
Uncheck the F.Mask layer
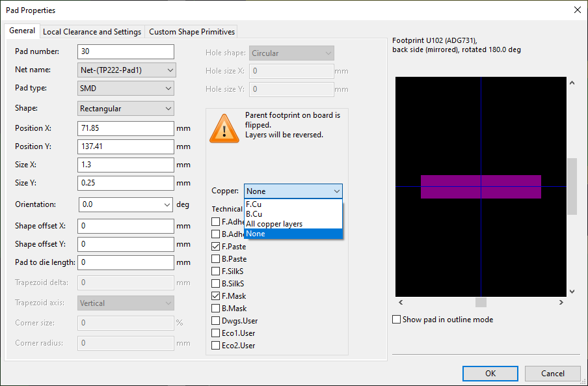coord(215,296)
